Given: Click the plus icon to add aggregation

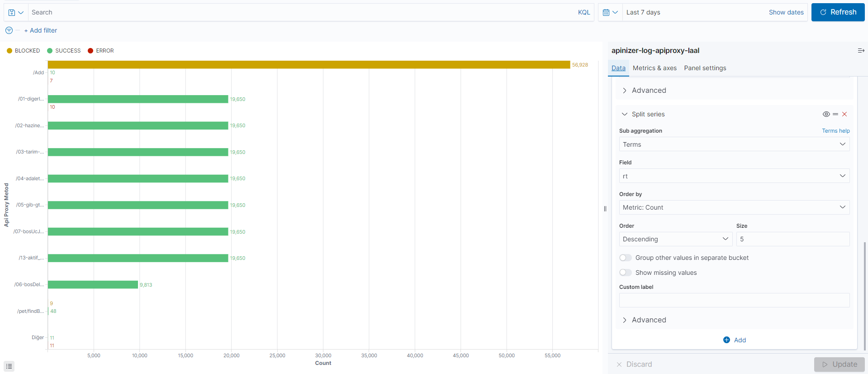Looking at the screenshot, I should (x=726, y=340).
